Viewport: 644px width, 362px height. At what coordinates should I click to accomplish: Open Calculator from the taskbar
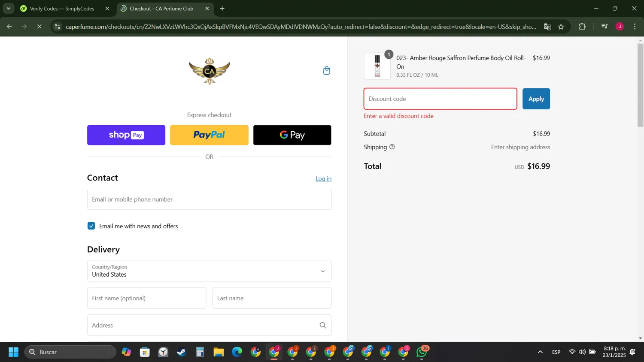tap(200, 352)
